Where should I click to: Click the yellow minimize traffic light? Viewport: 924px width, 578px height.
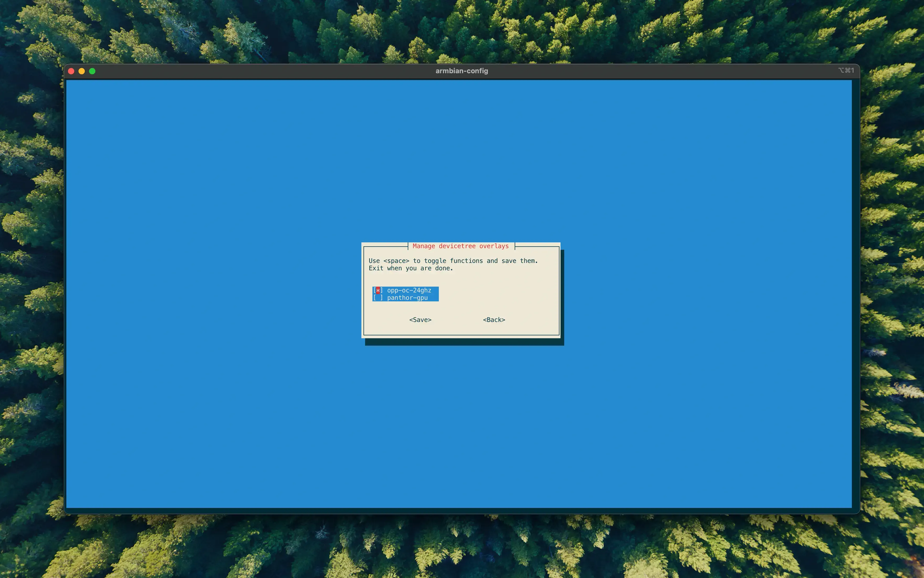point(82,71)
